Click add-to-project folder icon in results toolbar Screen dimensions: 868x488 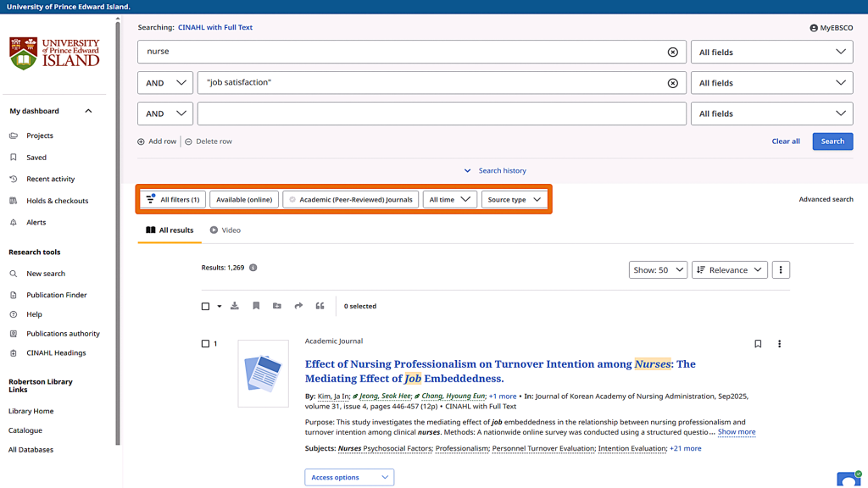pyautogui.click(x=277, y=306)
